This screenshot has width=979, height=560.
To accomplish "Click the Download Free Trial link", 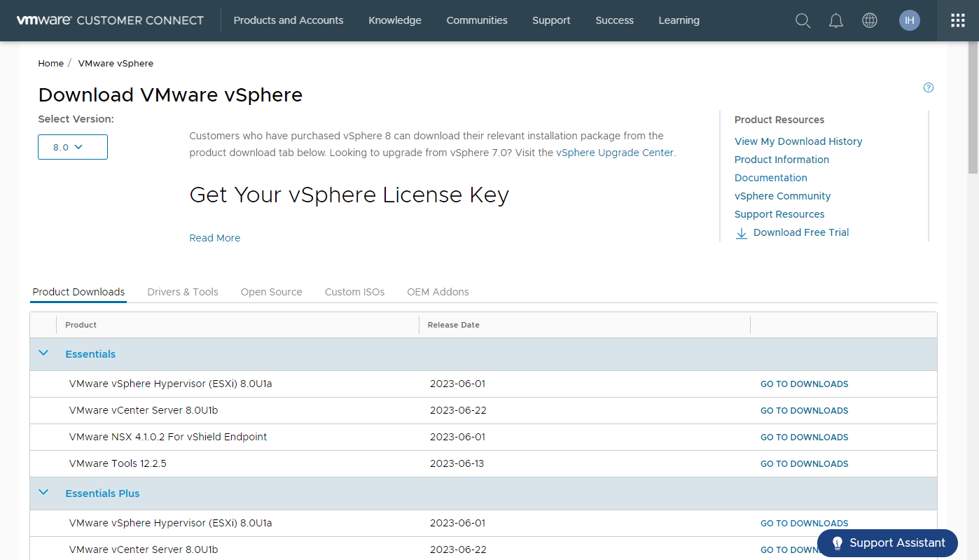I will pyautogui.click(x=801, y=232).
